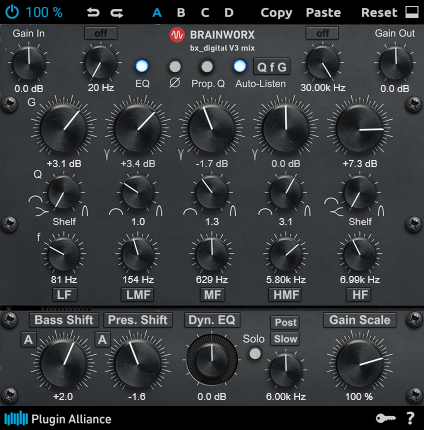This screenshot has height=430, width=424.
Task: Click the Pres. Shift button
Action: pyautogui.click(x=138, y=320)
